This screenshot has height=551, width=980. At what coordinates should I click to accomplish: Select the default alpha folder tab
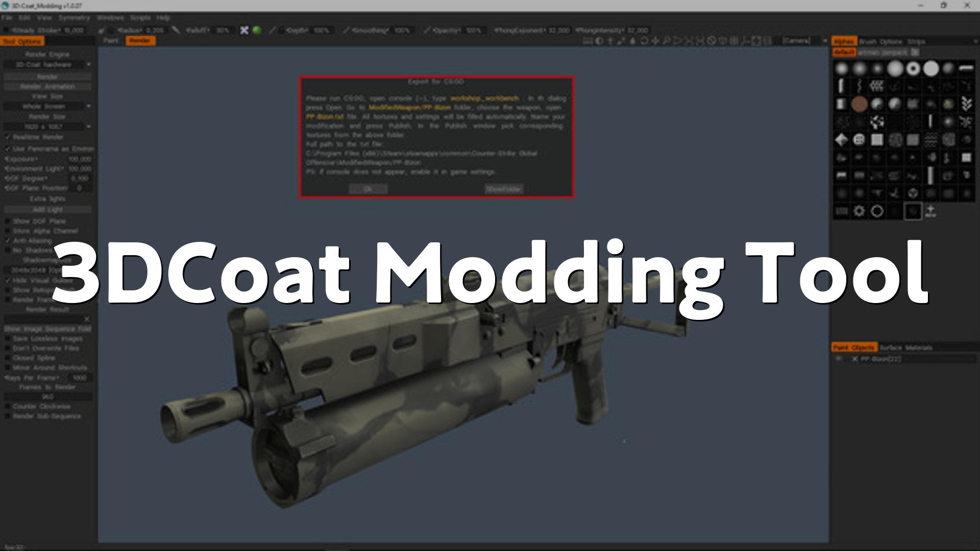point(844,52)
